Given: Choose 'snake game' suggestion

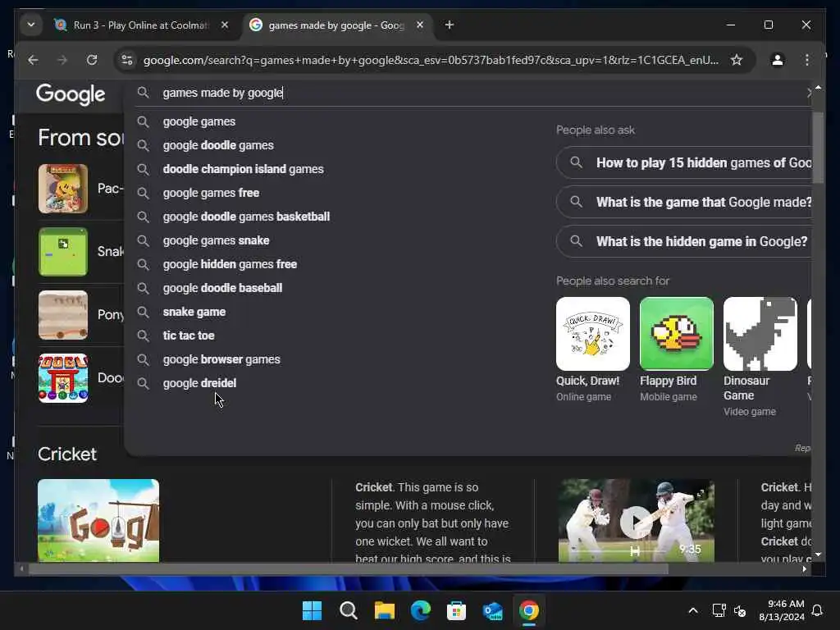Looking at the screenshot, I should 194,312.
